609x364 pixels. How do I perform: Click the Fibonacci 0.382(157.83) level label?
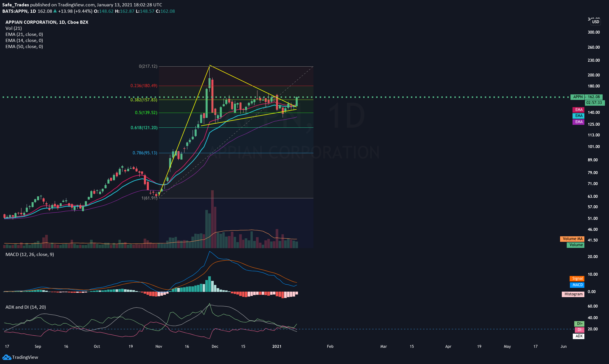(144, 100)
